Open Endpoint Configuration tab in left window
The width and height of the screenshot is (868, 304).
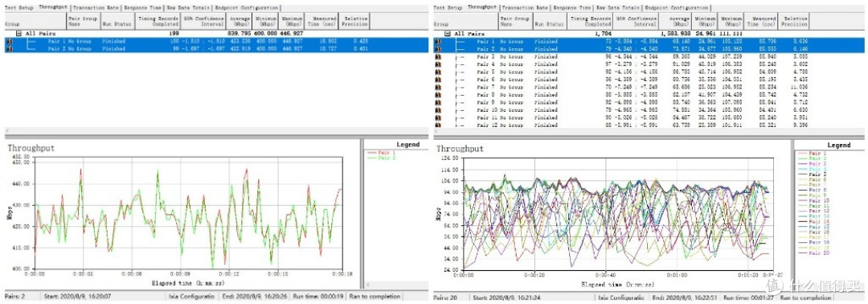pyautogui.click(x=247, y=8)
